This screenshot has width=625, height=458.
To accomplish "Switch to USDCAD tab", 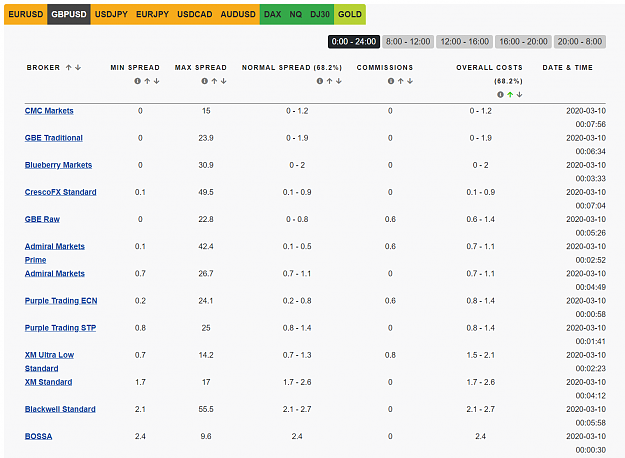I will pyautogui.click(x=195, y=14).
